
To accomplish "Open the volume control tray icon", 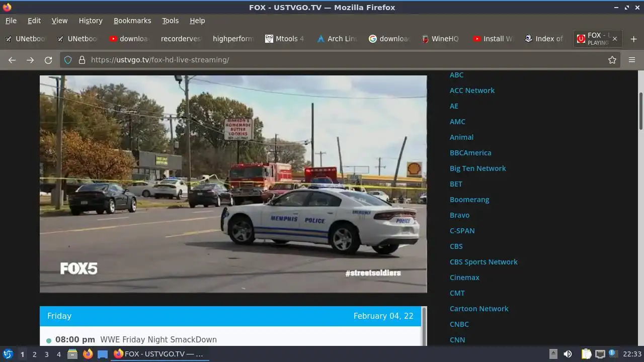I will [x=568, y=354].
